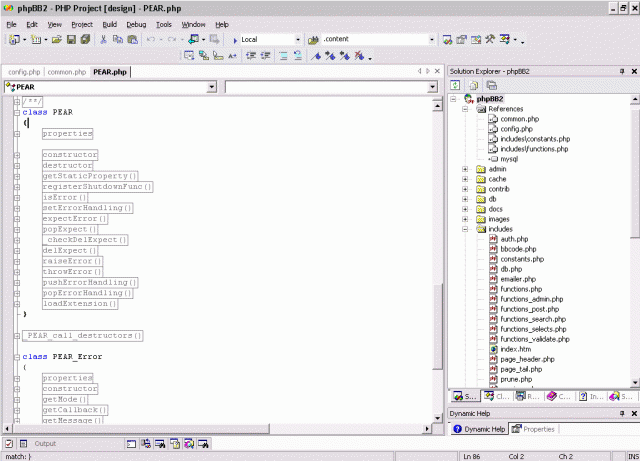Open the Task List icon in bottom bar
Image resolution: width=640 pixels, height=461 pixels.
click(9, 443)
